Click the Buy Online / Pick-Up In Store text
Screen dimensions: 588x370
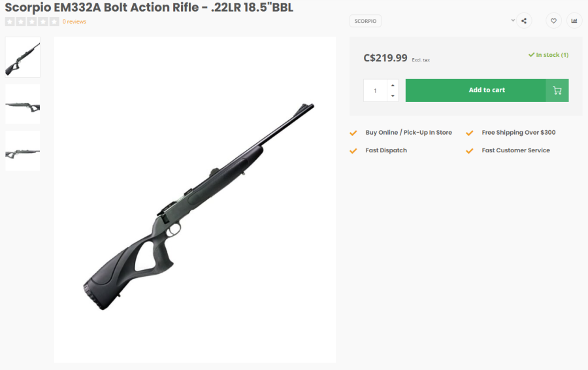coord(408,133)
